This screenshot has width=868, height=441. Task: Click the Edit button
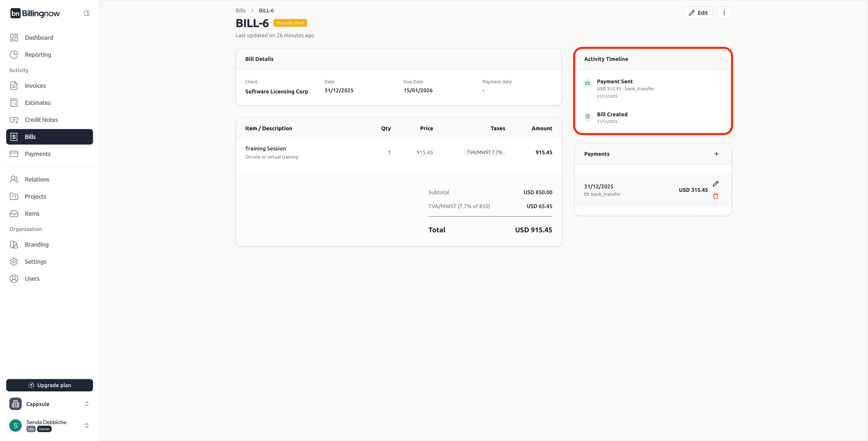698,13
